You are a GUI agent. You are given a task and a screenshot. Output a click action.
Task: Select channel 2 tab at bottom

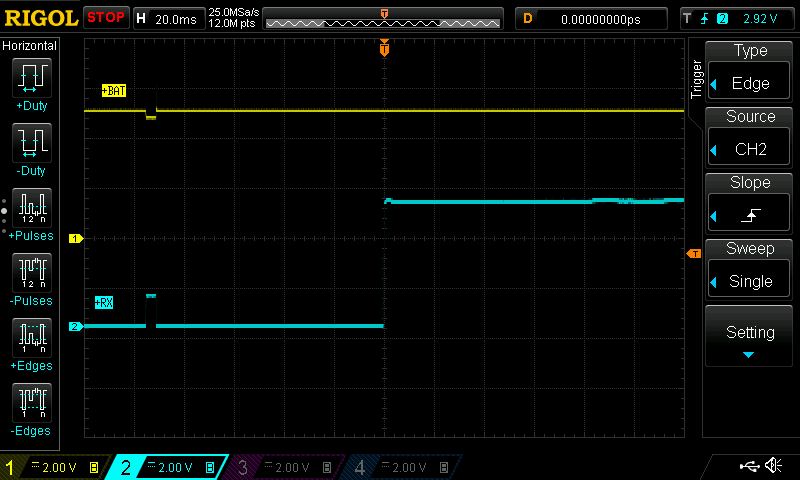pos(166,467)
